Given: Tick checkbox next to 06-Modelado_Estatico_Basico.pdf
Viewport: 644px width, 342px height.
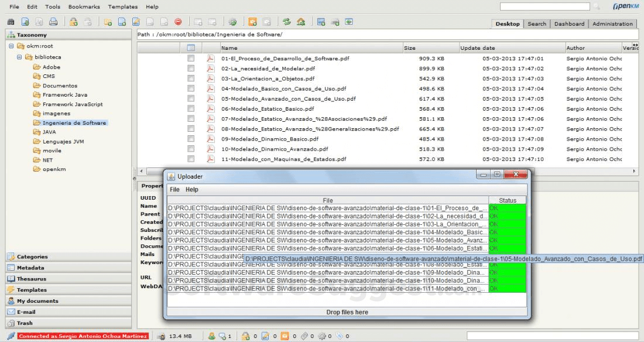Looking at the screenshot, I should click(x=190, y=109).
